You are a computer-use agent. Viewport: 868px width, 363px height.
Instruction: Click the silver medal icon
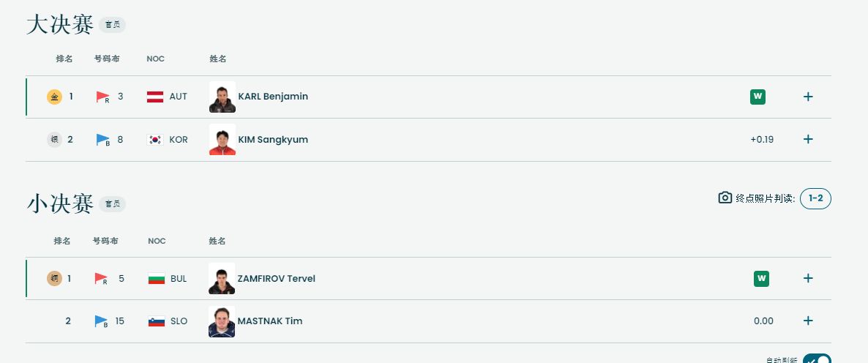tap(54, 140)
